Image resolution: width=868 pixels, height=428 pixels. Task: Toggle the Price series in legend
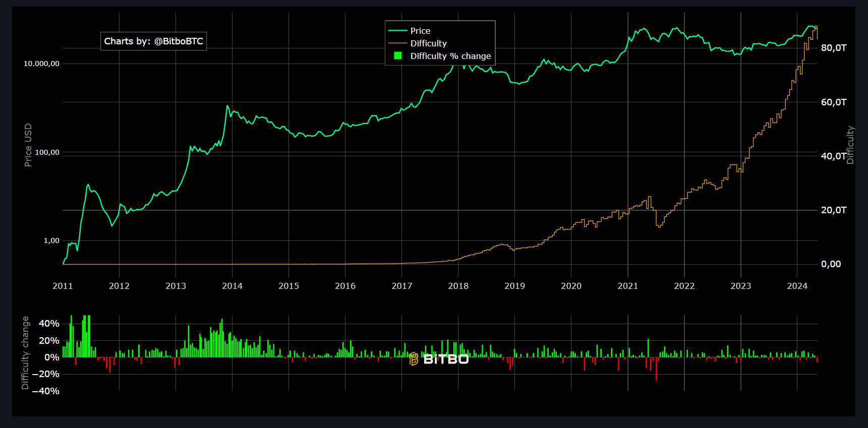point(420,31)
